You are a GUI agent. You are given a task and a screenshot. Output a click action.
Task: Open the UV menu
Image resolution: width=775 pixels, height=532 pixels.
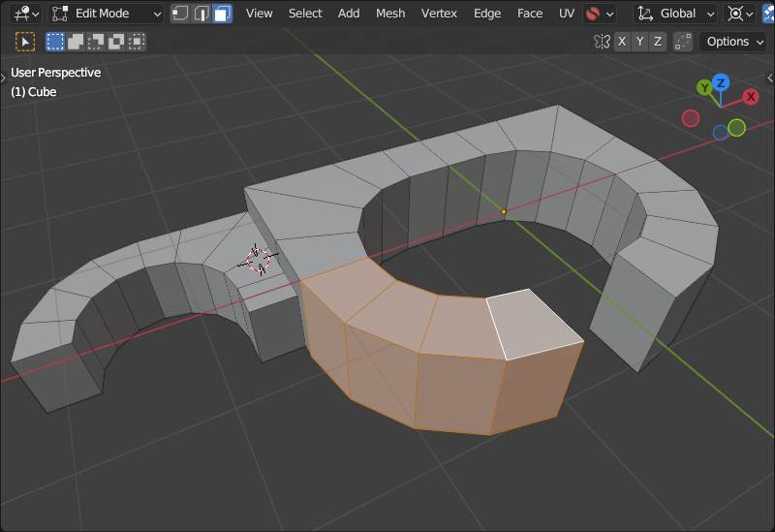[567, 14]
